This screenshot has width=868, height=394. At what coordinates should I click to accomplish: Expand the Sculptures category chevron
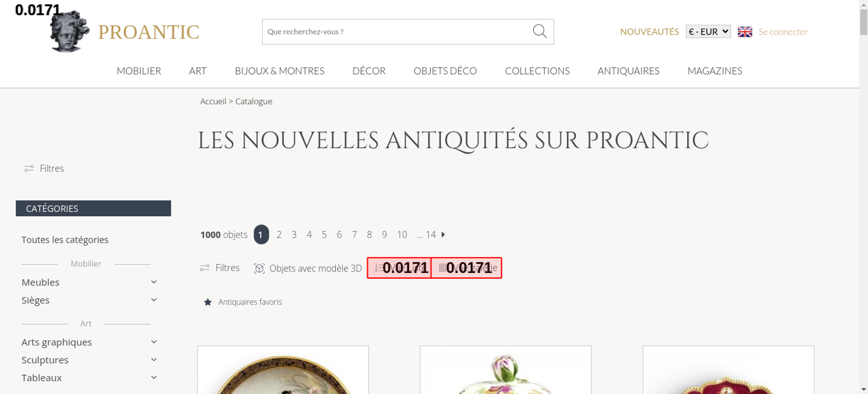click(154, 360)
